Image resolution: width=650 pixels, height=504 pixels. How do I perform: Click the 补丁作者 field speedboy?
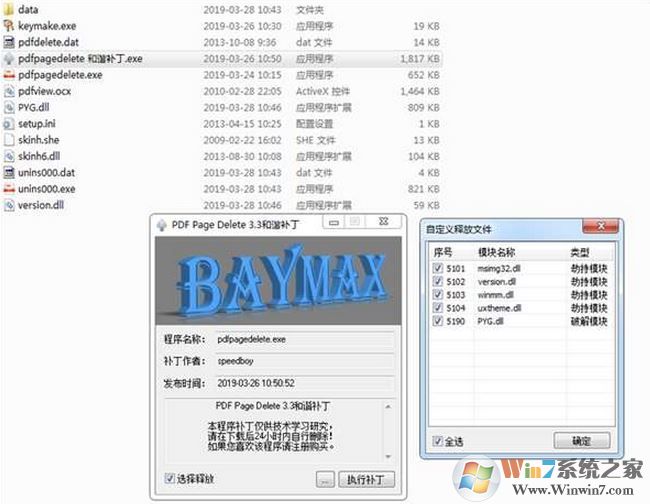point(305,361)
